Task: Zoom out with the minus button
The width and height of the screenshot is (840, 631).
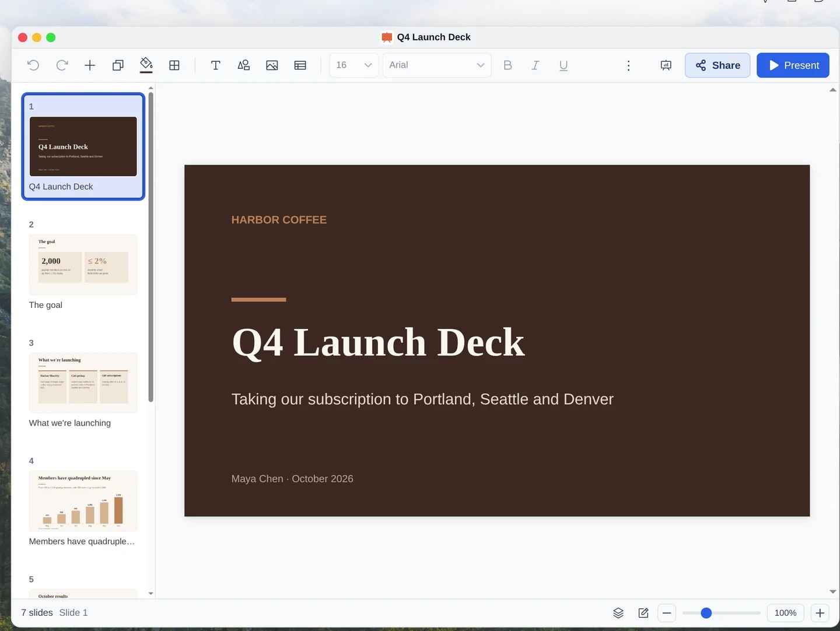Action: point(667,613)
